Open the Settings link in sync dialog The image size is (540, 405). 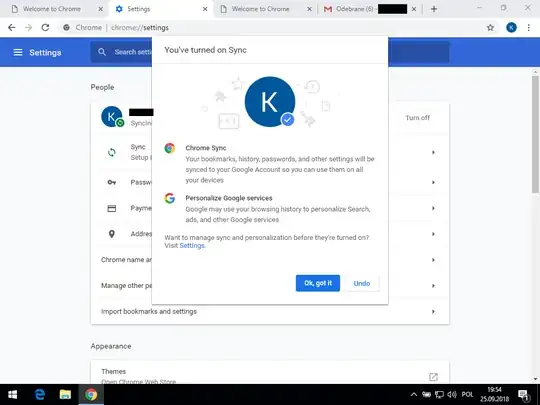(192, 246)
